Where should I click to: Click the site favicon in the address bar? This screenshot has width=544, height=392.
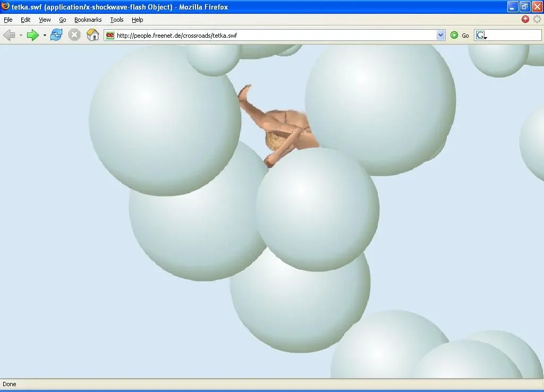point(109,35)
